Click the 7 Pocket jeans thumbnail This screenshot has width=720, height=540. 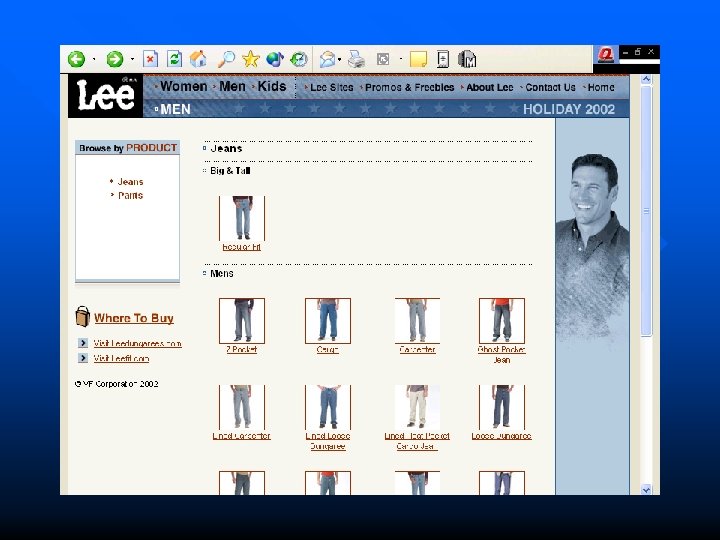pos(242,321)
